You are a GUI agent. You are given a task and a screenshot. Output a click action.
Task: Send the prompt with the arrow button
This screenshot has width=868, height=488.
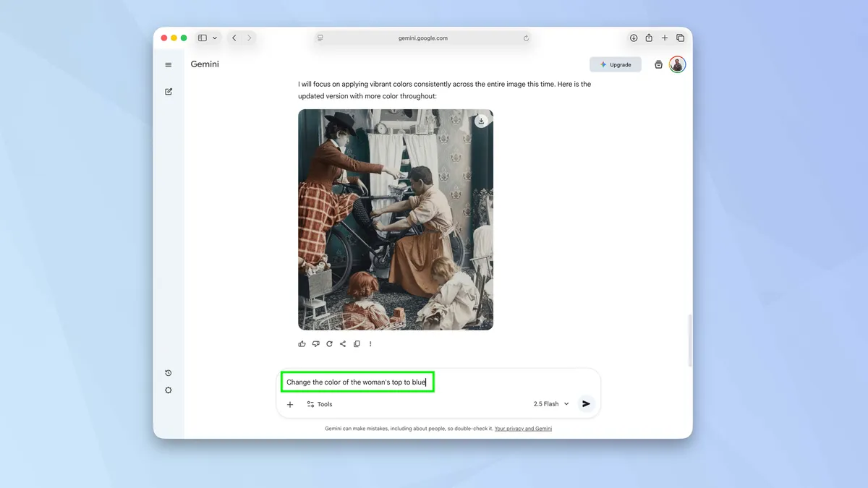(586, 403)
